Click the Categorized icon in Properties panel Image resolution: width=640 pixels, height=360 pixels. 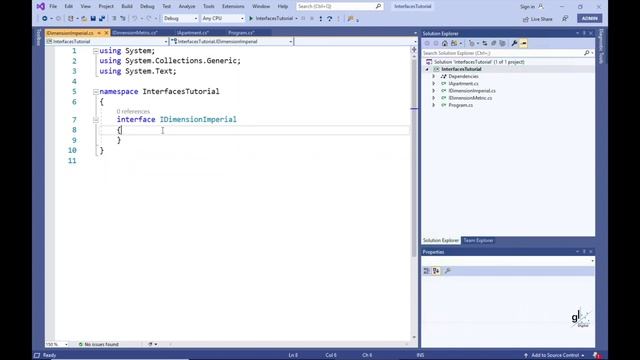(x=427, y=271)
